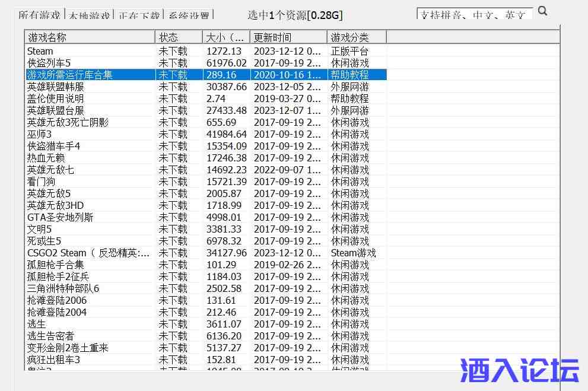Image resolution: width=588 pixels, height=391 pixels.
Task: Select the 巫师3 game
Action: coord(205,134)
